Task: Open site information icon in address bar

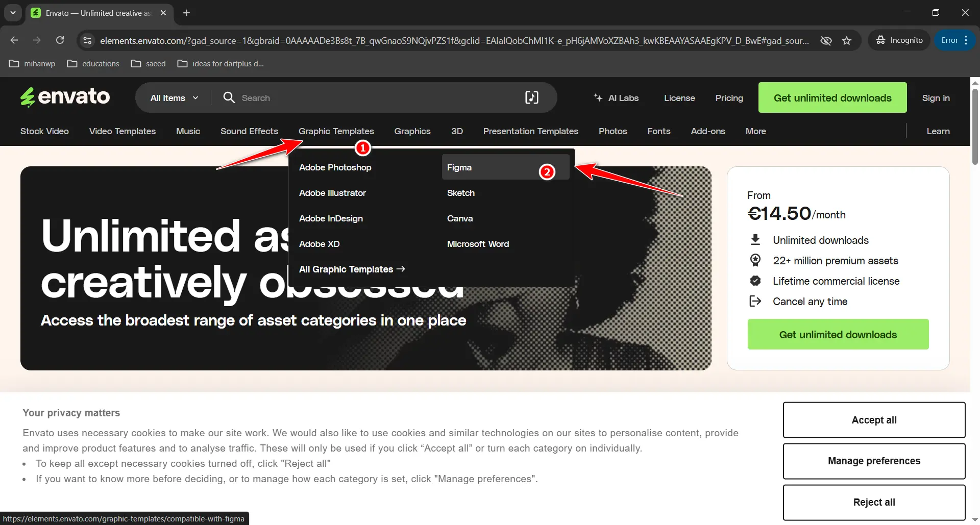Action: tap(87, 40)
